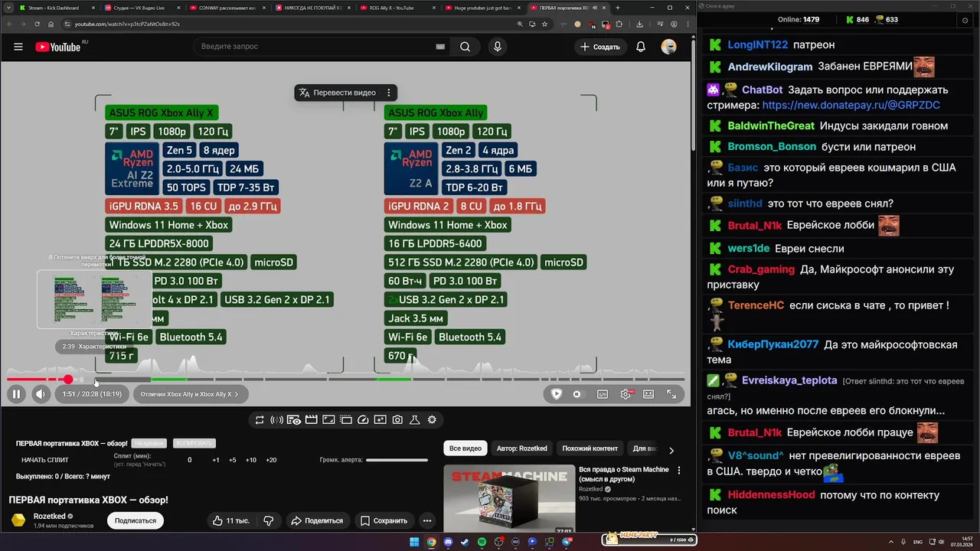Viewport: 980px width, 551px height.
Task: Advance the filter chips with right arrow
Action: [x=671, y=450]
